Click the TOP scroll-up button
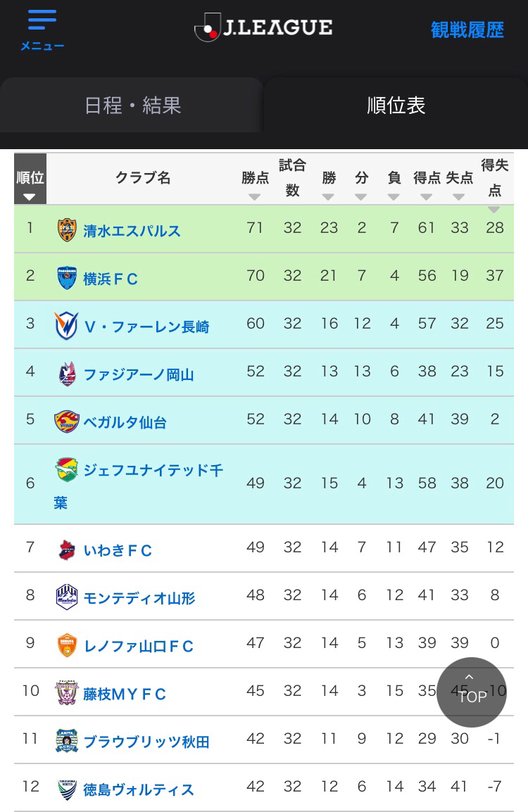This screenshot has height=812, width=528. (472, 692)
